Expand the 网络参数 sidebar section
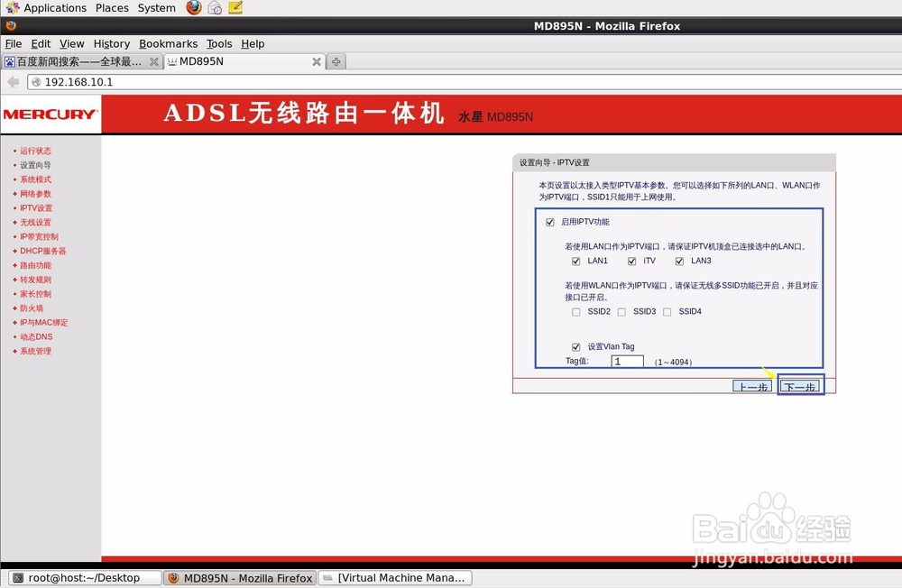Image resolution: width=902 pixels, height=588 pixels. (35, 194)
